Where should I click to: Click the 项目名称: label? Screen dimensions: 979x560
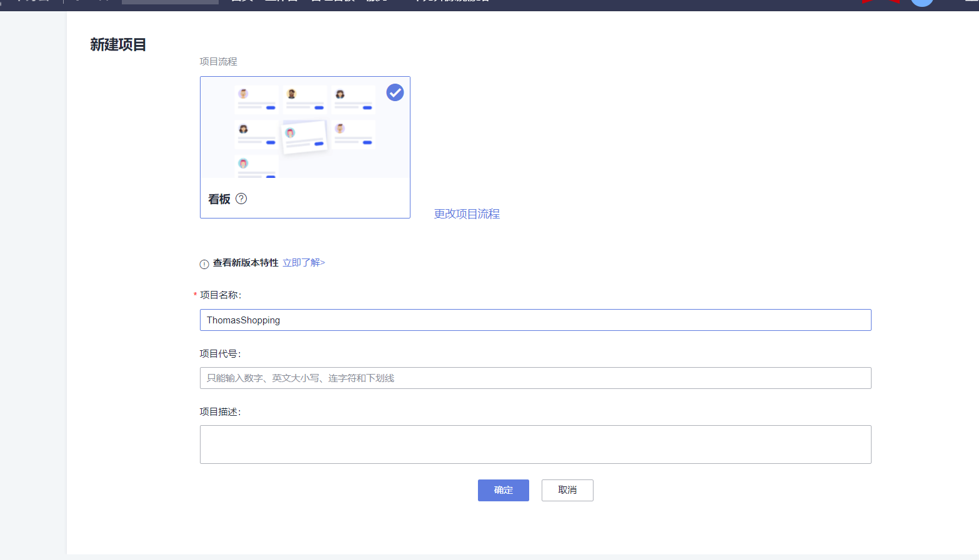pyautogui.click(x=221, y=295)
